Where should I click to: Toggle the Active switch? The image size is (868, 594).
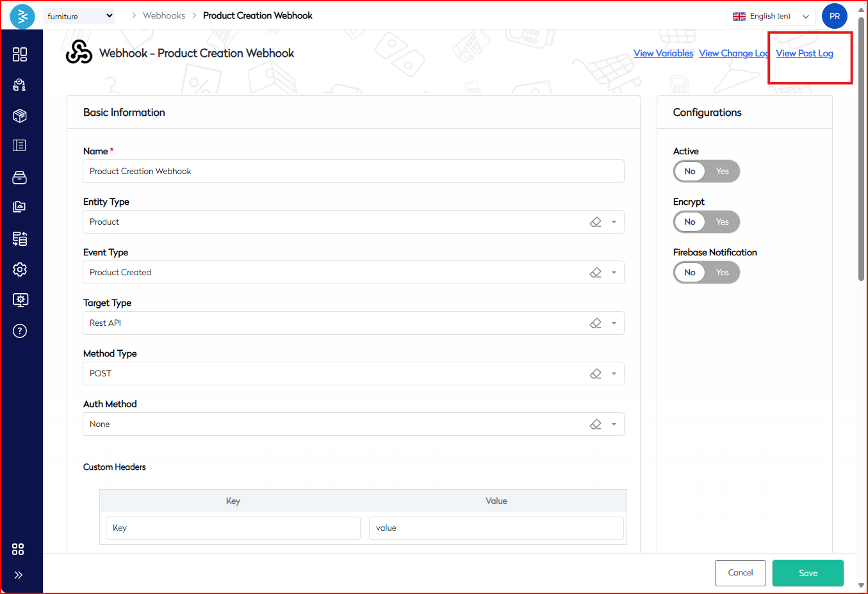[x=706, y=172]
